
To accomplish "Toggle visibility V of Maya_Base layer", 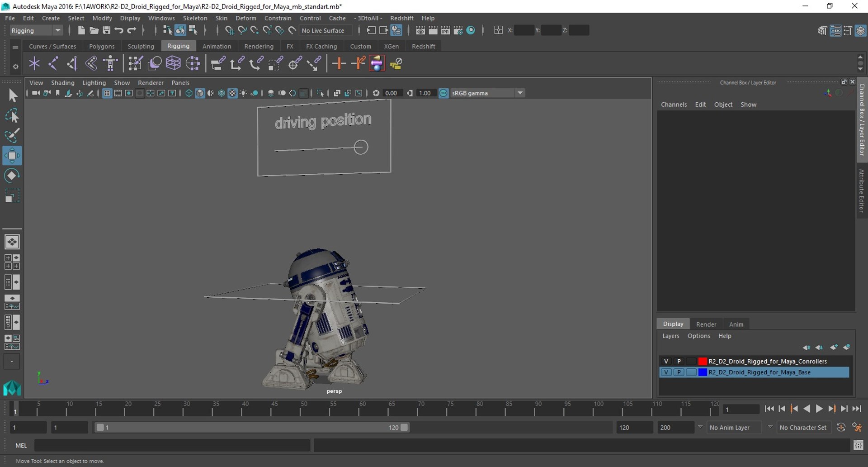I will click(x=666, y=372).
